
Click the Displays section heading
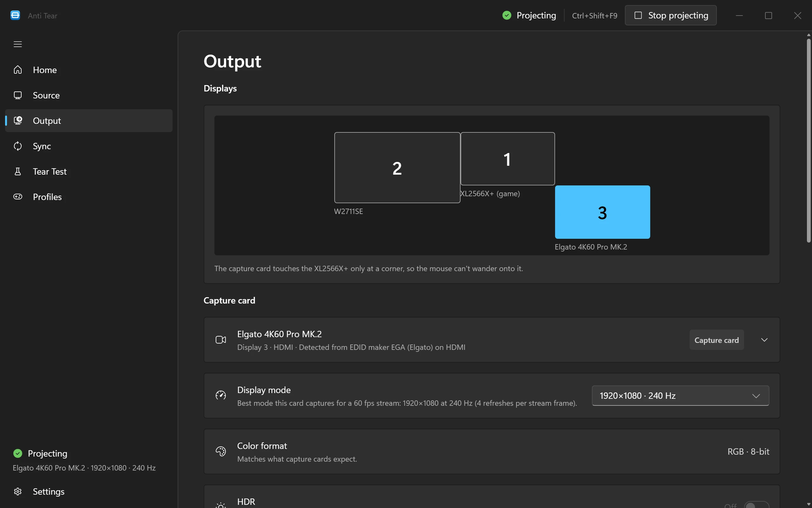[220, 88]
